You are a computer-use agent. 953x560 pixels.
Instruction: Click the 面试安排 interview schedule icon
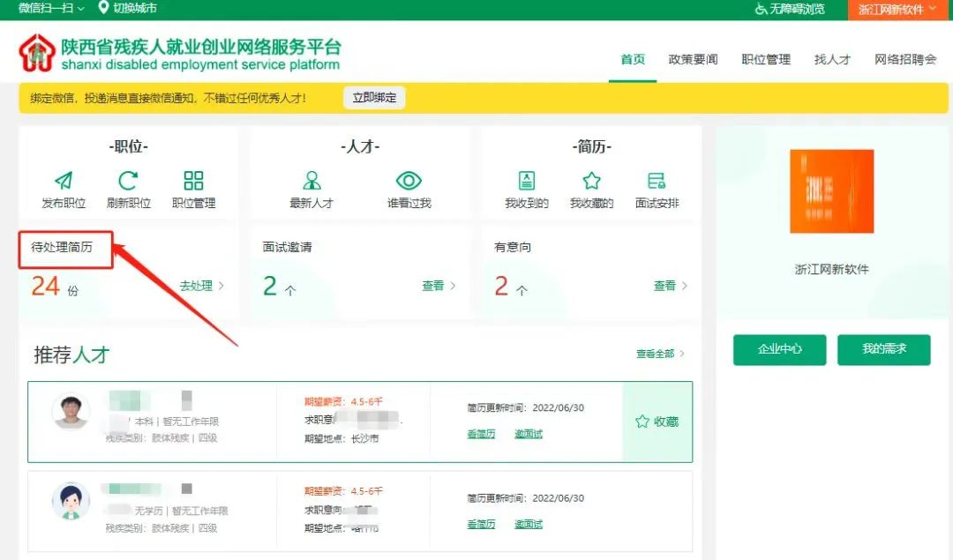pyautogui.click(x=657, y=181)
